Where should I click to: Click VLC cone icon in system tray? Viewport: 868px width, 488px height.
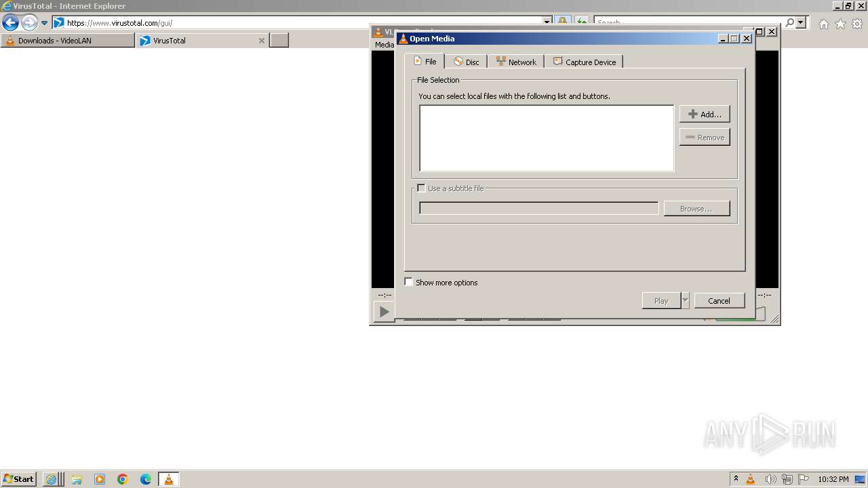pos(751,479)
